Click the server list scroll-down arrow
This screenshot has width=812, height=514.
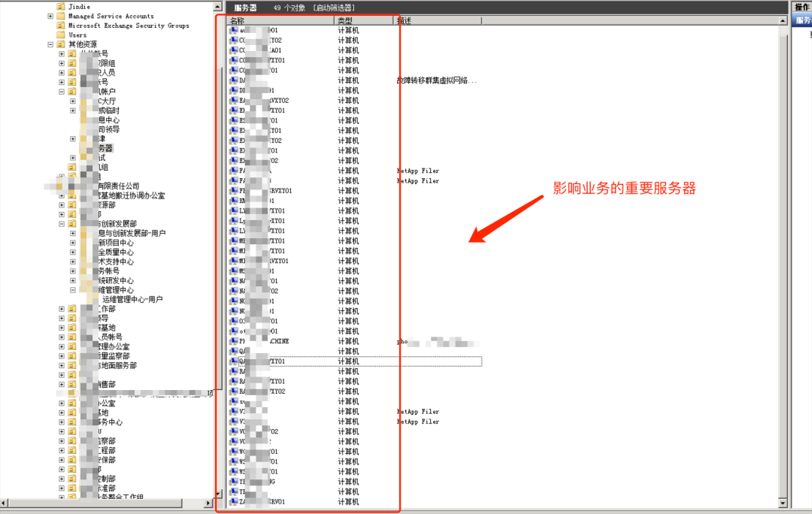coord(783,503)
